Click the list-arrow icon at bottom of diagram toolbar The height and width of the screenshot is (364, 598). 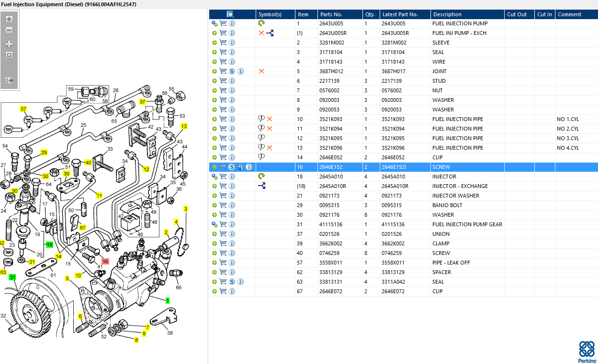coord(9,80)
